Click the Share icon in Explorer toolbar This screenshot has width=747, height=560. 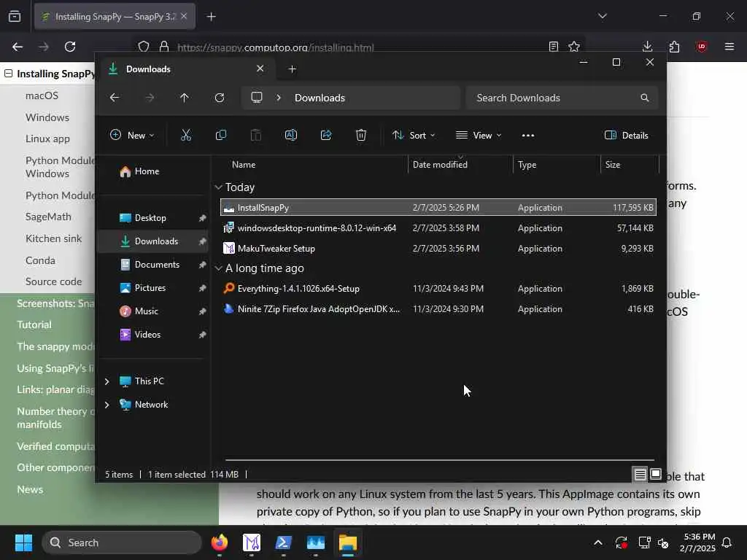pyautogui.click(x=326, y=135)
